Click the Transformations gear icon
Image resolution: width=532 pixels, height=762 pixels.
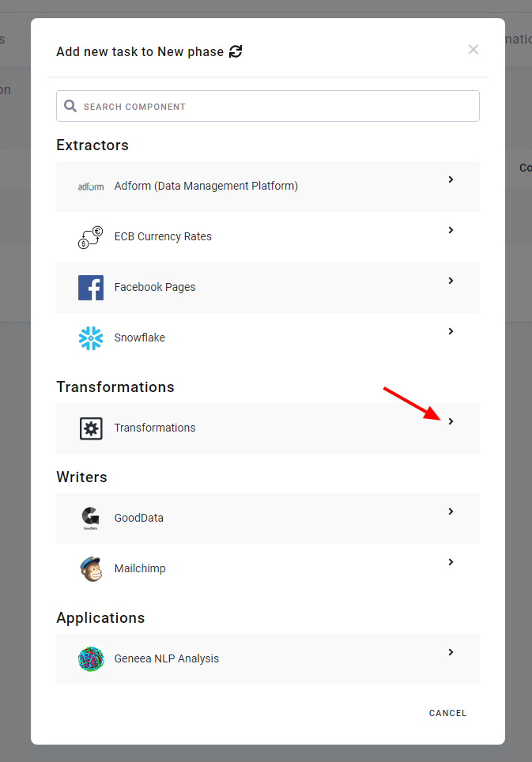tap(91, 428)
